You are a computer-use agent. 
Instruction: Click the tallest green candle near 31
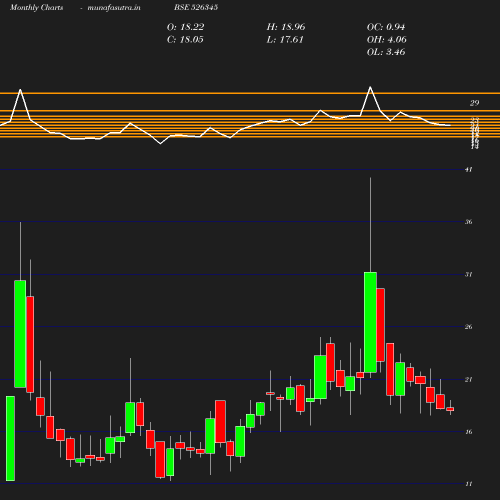[x=370, y=322]
